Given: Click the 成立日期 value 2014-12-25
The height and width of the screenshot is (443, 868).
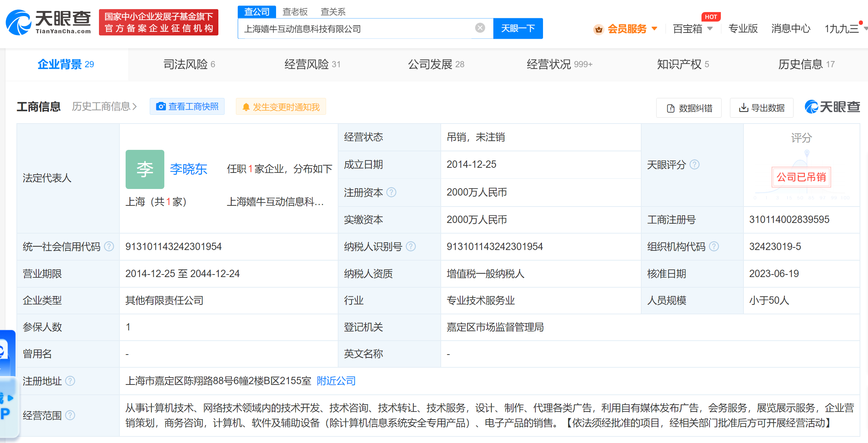Looking at the screenshot, I should click(471, 164).
